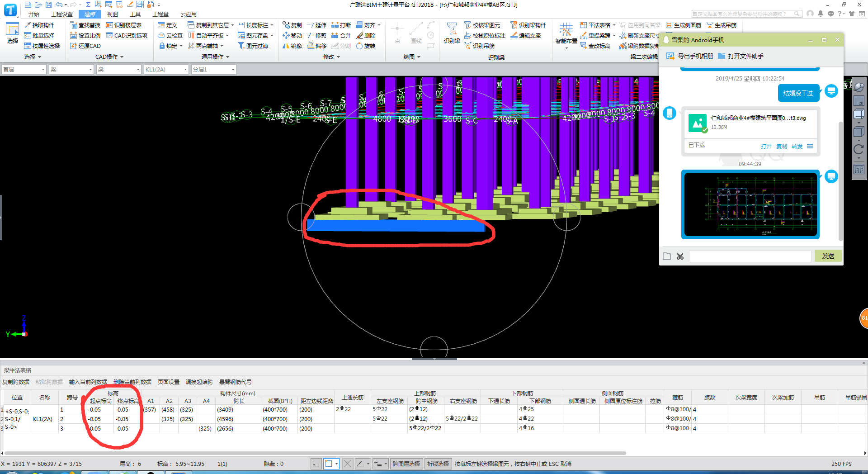Click 设置比例 set scale tool
868x474 pixels.
click(85, 35)
